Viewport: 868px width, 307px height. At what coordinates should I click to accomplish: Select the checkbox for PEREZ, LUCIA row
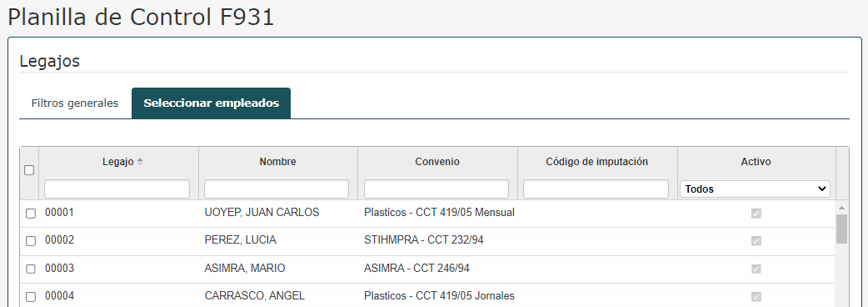(x=31, y=241)
